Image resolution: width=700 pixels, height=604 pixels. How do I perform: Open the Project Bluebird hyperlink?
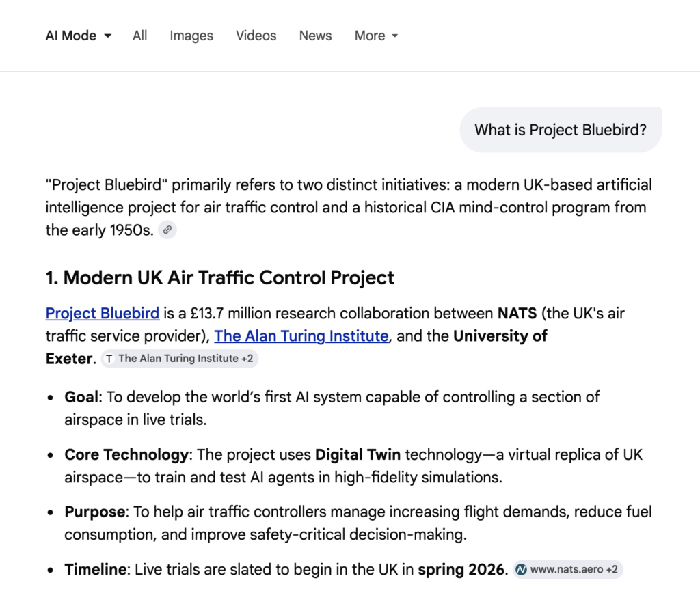click(x=103, y=314)
